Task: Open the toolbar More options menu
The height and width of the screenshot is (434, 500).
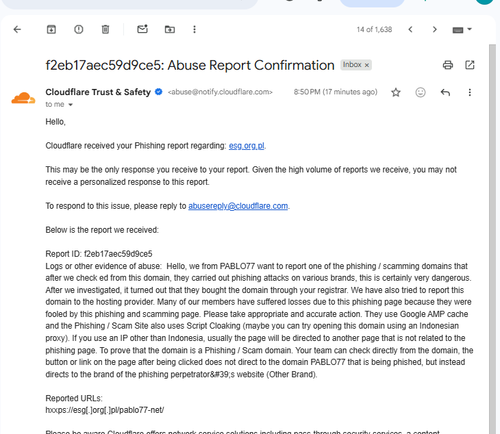Action: tap(194, 30)
